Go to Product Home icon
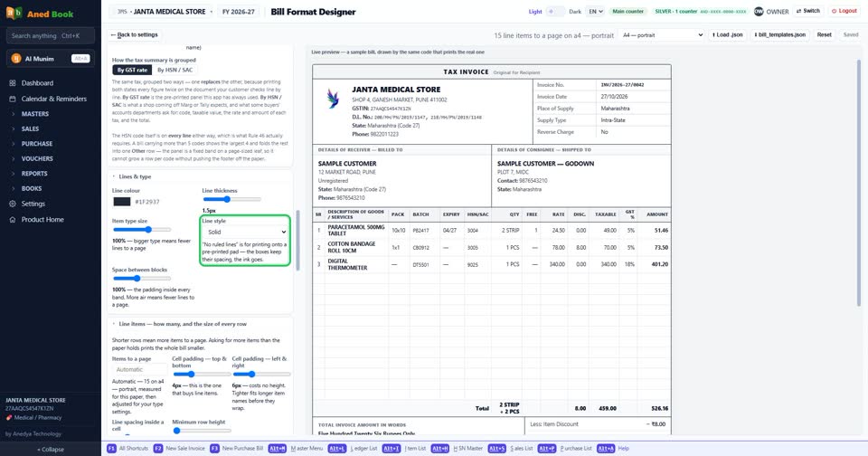868x456 pixels. (12, 220)
